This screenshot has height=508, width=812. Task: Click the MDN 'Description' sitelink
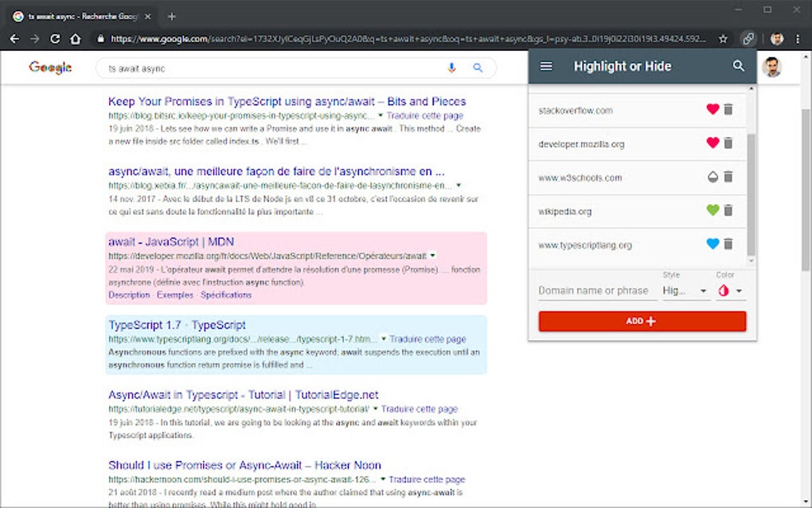point(129,295)
